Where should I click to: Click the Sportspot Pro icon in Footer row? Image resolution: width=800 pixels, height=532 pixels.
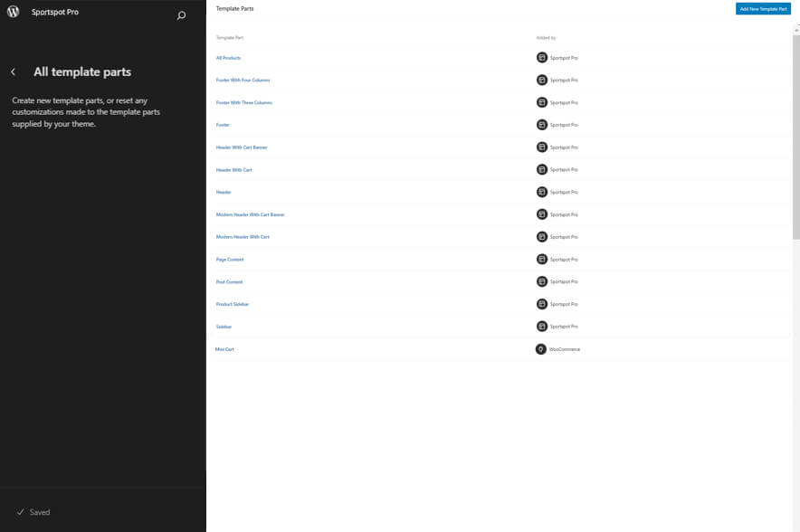coord(542,125)
